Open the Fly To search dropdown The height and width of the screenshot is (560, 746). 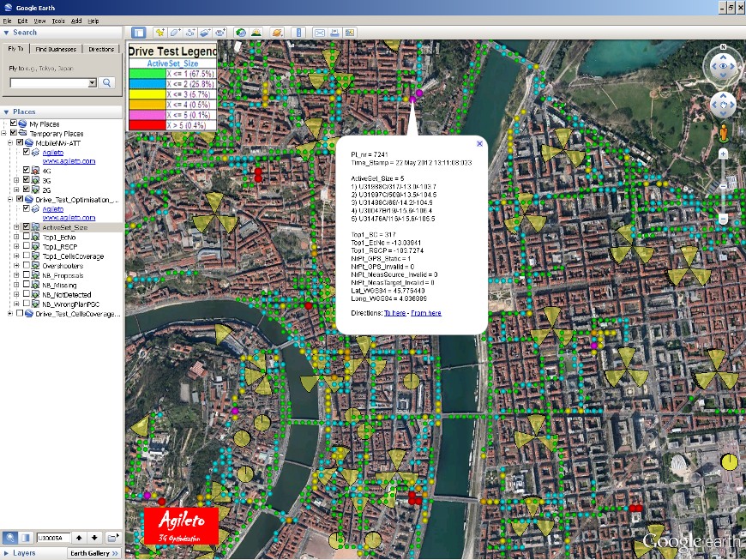pyautogui.click(x=93, y=83)
